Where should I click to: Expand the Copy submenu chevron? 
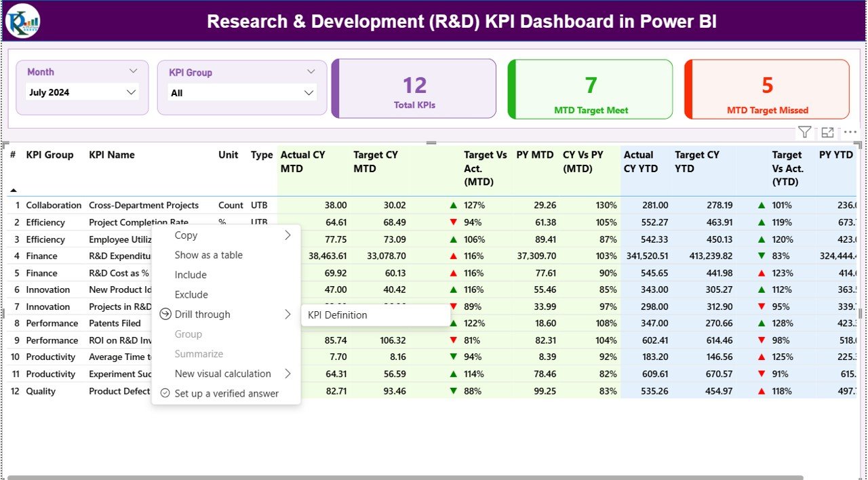pyautogui.click(x=288, y=235)
